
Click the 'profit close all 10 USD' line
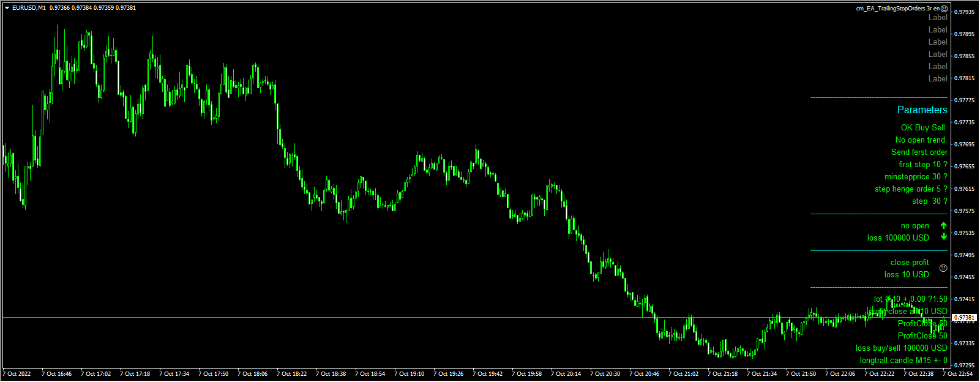click(x=908, y=312)
